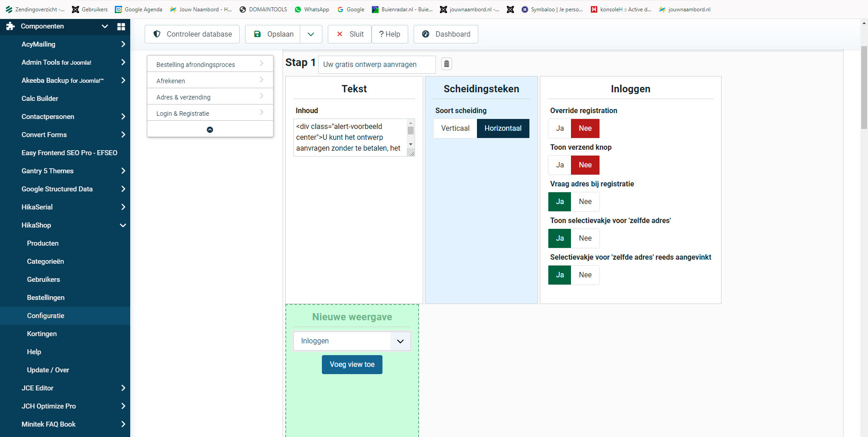Screen dimensions: 868x437
Task: Open the WhatsApp bookmark
Action: [311, 9]
